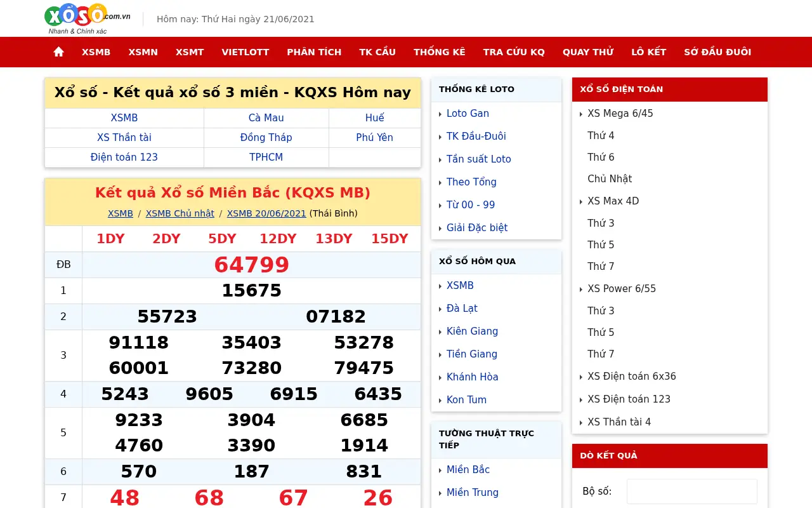Open the Đồng Tháp results link
This screenshot has width=812, height=508.
pyautogui.click(x=266, y=137)
